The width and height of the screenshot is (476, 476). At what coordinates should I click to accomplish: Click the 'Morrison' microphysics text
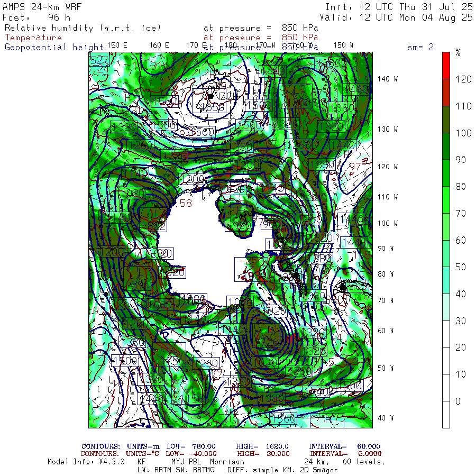[x=227, y=462]
